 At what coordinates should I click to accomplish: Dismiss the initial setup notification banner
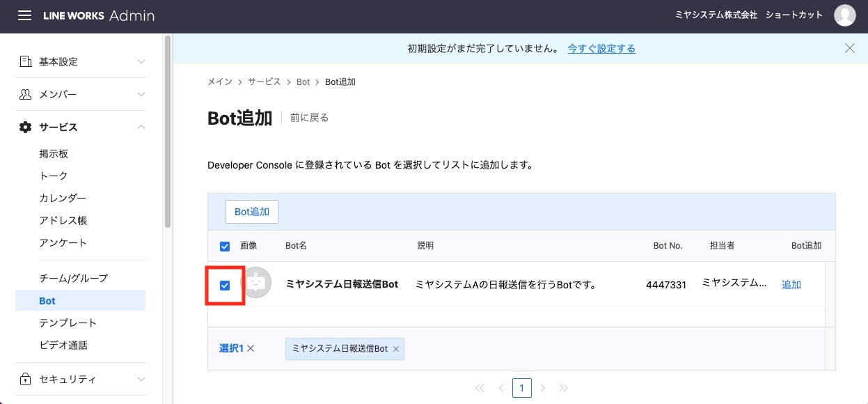coord(849,48)
